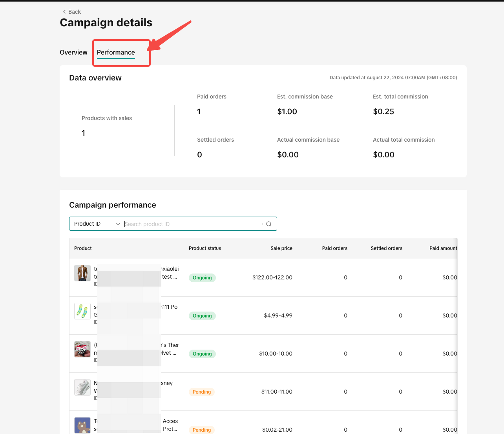Click the Est. total commission value
Viewport: 504px width, 434px height.
pos(383,111)
